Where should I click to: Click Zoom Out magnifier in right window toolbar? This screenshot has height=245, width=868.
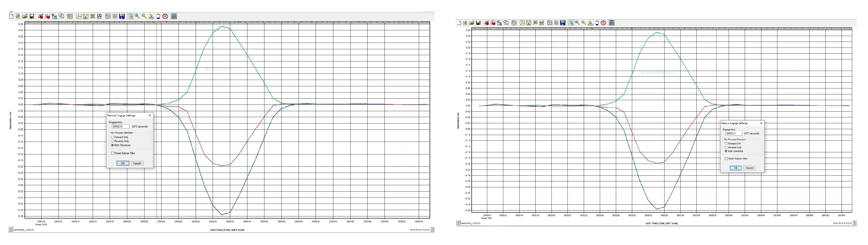(x=584, y=23)
